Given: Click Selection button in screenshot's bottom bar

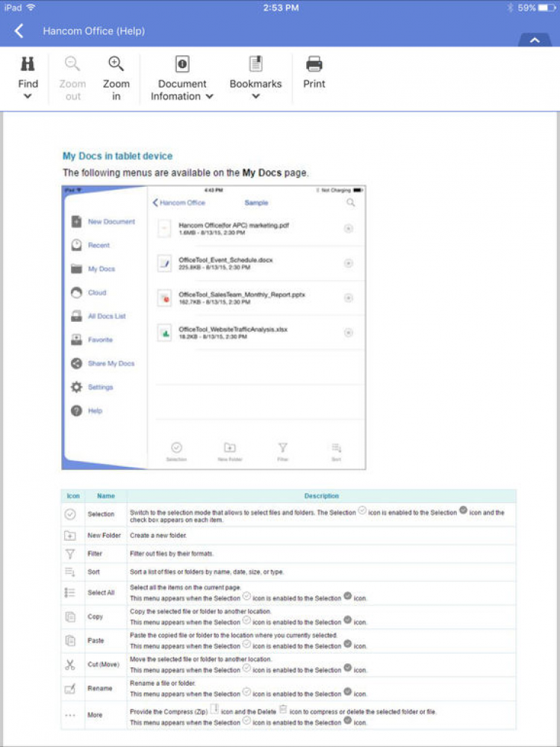Looking at the screenshot, I should [x=177, y=452].
